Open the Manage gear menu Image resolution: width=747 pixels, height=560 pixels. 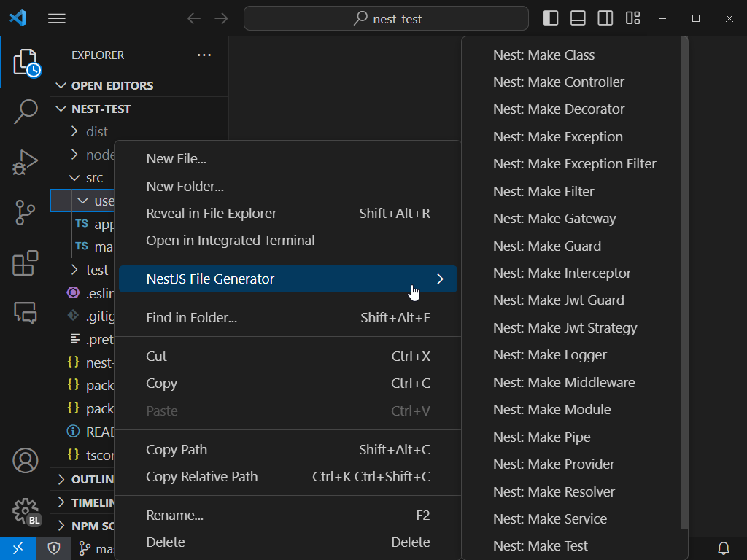(26, 511)
